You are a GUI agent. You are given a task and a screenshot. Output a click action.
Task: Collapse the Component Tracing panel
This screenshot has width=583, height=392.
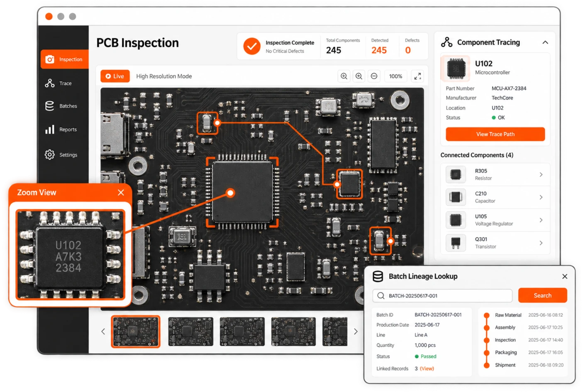pos(545,42)
